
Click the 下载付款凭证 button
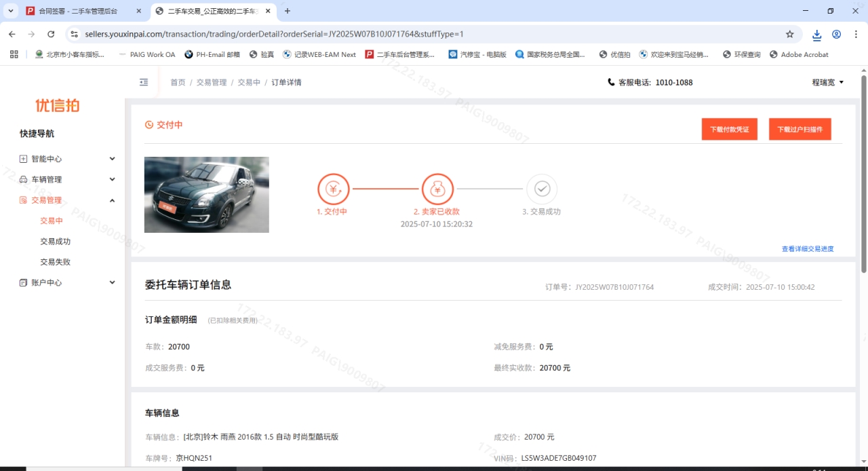click(x=730, y=129)
